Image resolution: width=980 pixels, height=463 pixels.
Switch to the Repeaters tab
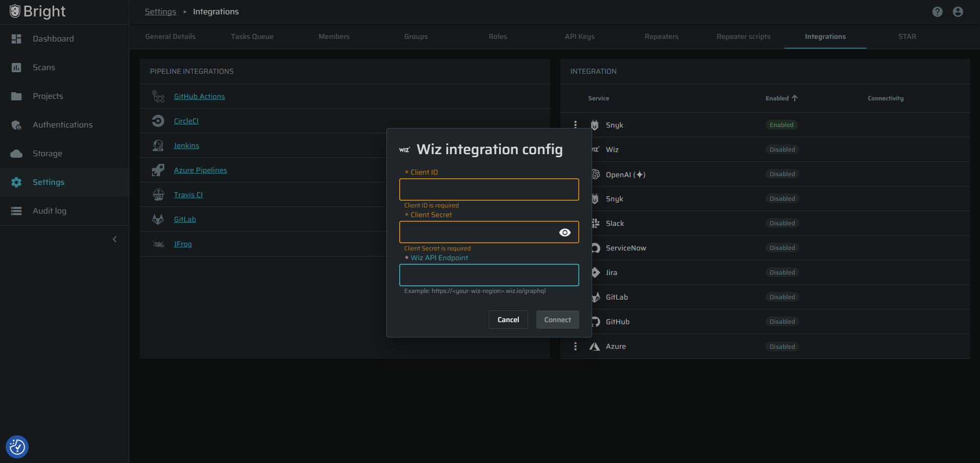662,36
